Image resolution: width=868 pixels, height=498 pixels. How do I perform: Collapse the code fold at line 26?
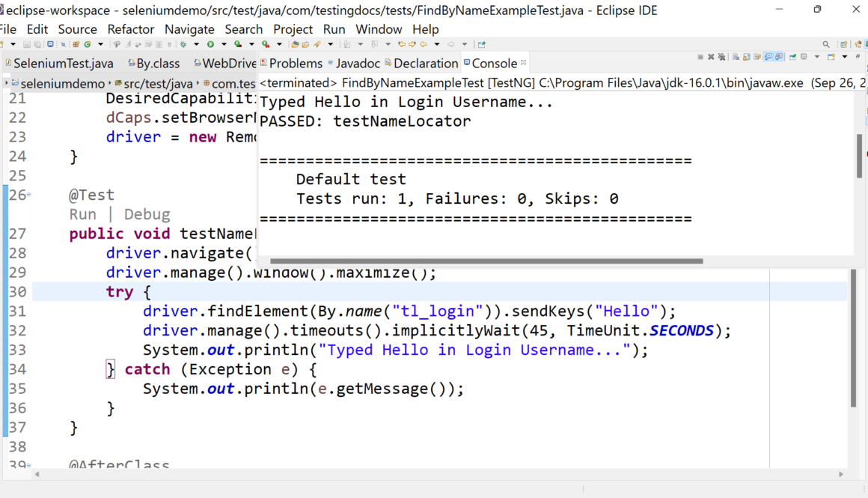click(28, 195)
